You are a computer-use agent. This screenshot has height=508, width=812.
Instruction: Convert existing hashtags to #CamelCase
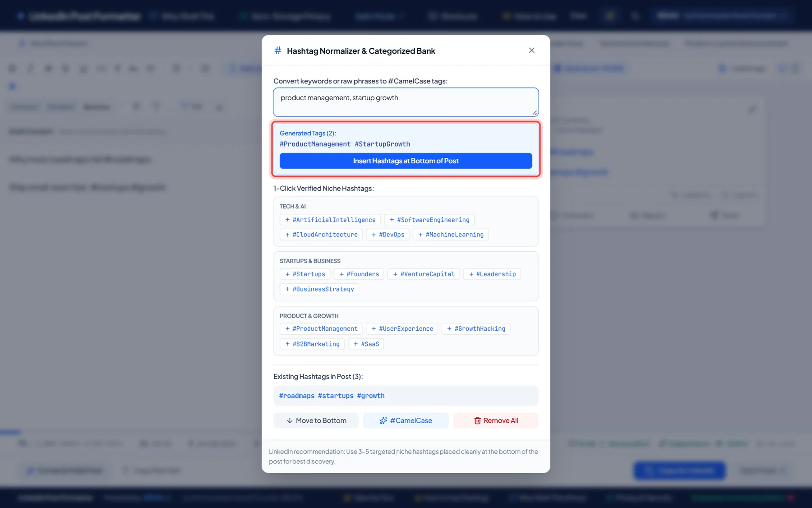[x=406, y=420]
